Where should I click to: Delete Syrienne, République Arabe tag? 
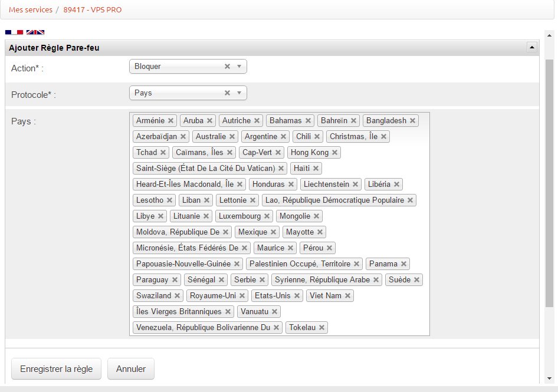(x=376, y=280)
